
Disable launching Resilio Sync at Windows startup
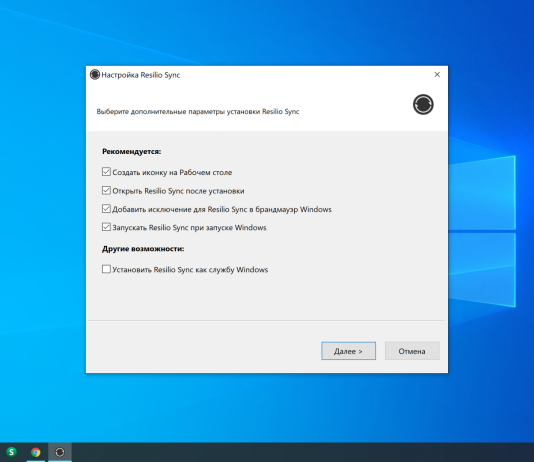[106, 227]
